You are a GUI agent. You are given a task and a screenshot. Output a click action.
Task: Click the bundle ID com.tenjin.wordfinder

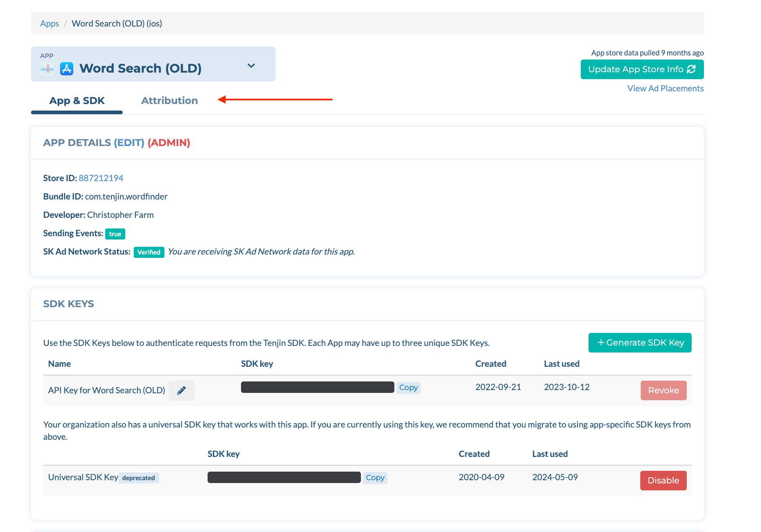(x=126, y=197)
